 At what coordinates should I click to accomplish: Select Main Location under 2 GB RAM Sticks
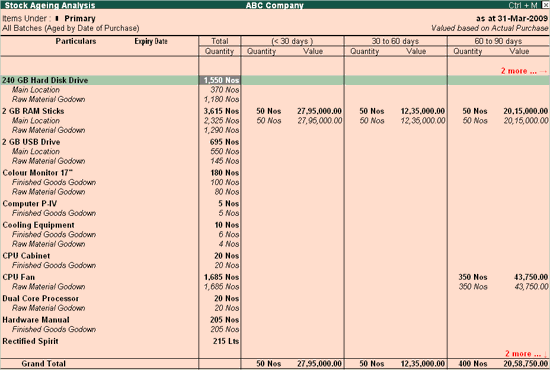coord(36,121)
